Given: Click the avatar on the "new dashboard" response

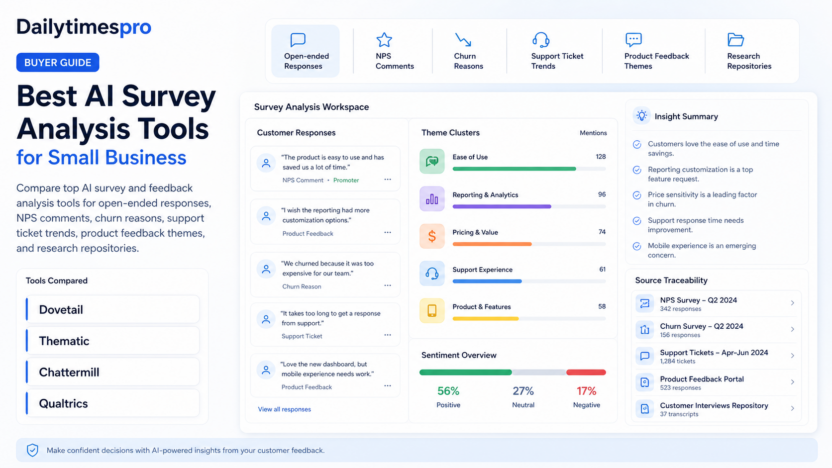Looking at the screenshot, I should 266,370.
